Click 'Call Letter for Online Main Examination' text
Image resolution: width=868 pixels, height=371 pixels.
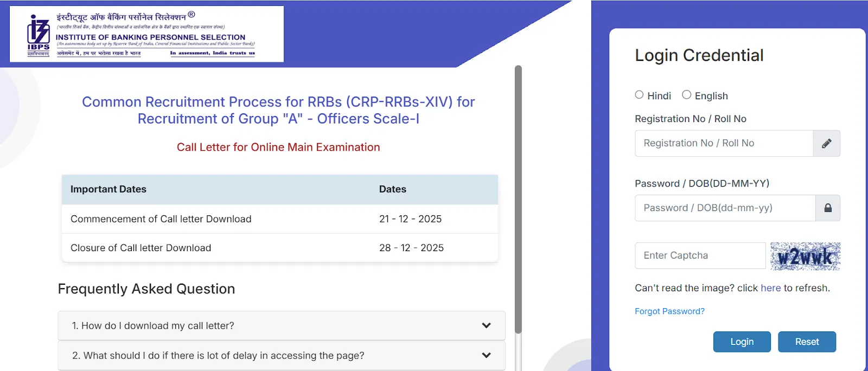[278, 147]
